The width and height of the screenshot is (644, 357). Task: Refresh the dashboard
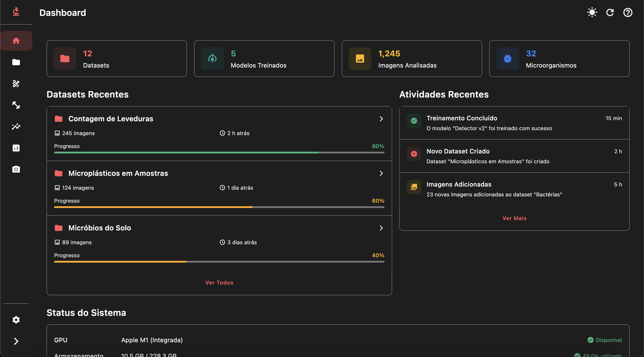pyautogui.click(x=610, y=12)
